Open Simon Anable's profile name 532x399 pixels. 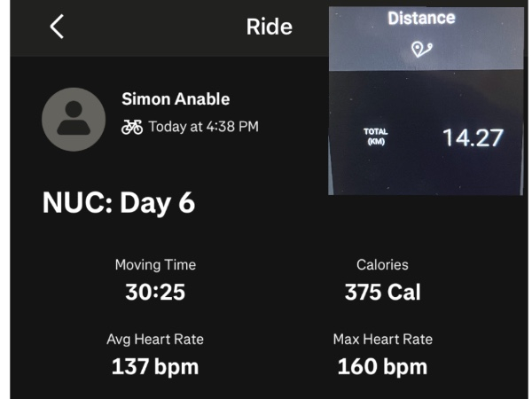click(175, 98)
